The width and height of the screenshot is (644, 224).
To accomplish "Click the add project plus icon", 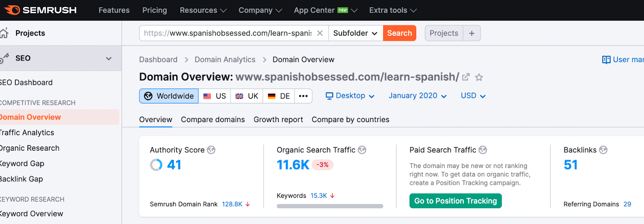I will tap(472, 33).
